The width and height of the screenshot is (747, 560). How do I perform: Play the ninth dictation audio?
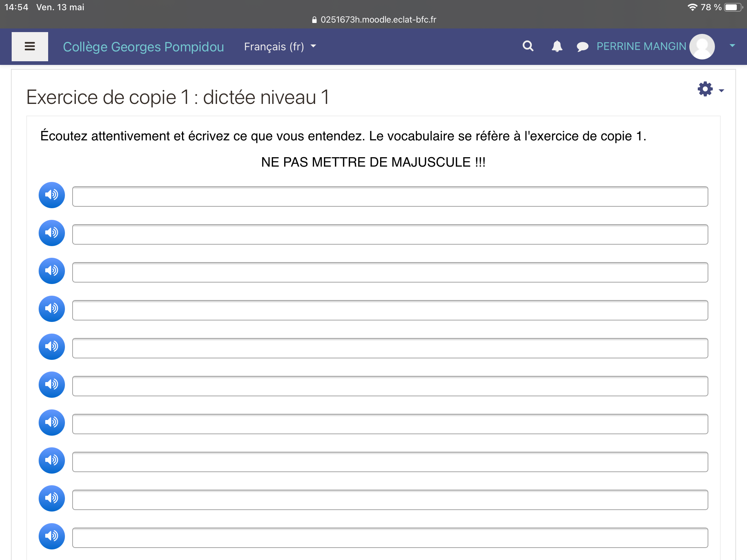(x=52, y=498)
